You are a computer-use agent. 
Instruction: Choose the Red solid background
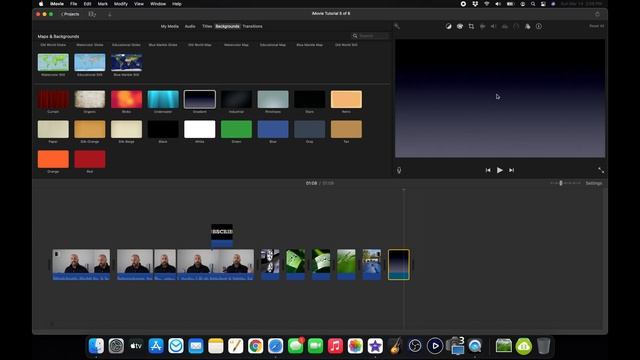(90, 159)
